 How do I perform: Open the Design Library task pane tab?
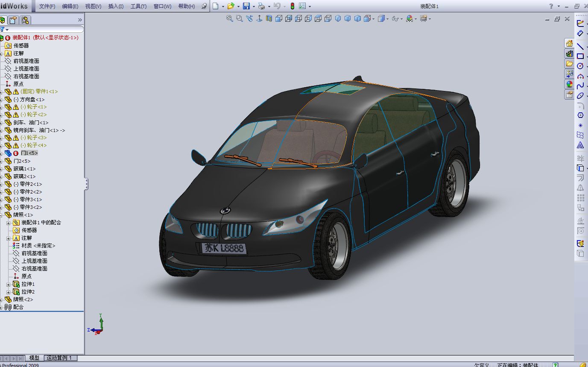coord(569,53)
